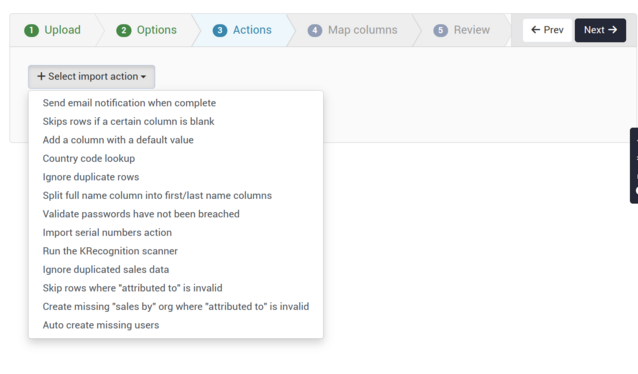Select Country code lookup action

(176, 158)
